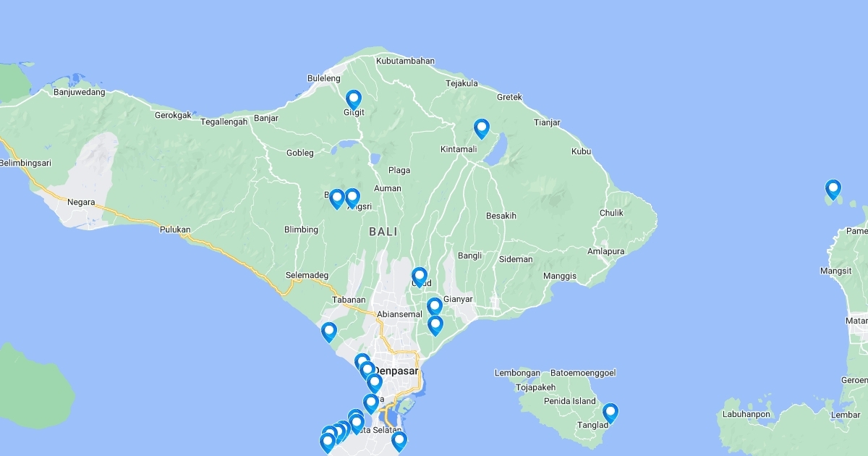Click the Banjuwedang label

(x=80, y=92)
